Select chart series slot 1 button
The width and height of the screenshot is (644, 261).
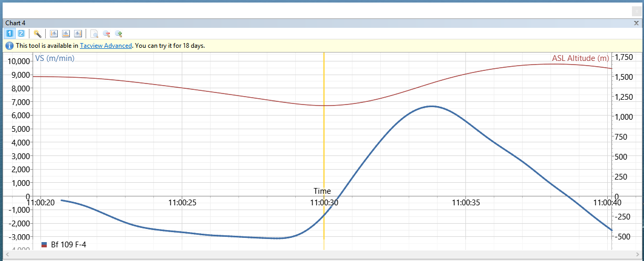9,34
